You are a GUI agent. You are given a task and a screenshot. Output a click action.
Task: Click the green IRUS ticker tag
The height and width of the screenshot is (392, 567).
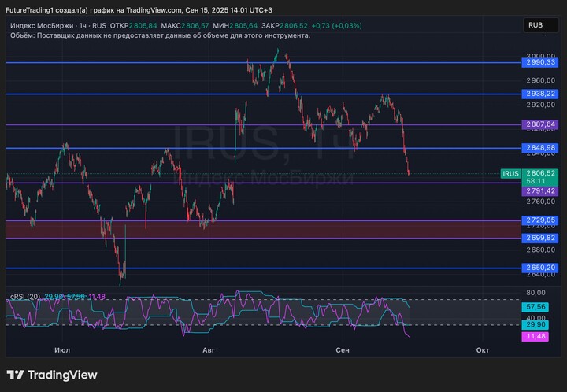[510, 174]
